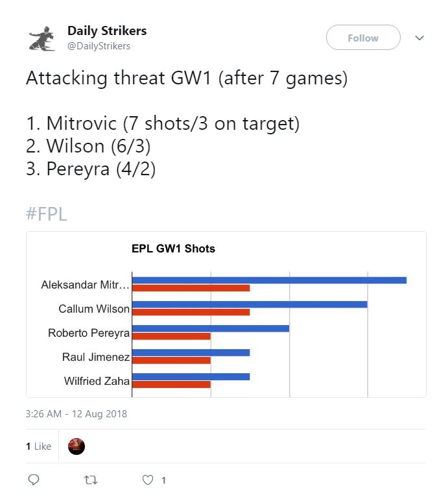Open the @DailyStrikers handle link
448x501 pixels.
pyautogui.click(x=99, y=46)
